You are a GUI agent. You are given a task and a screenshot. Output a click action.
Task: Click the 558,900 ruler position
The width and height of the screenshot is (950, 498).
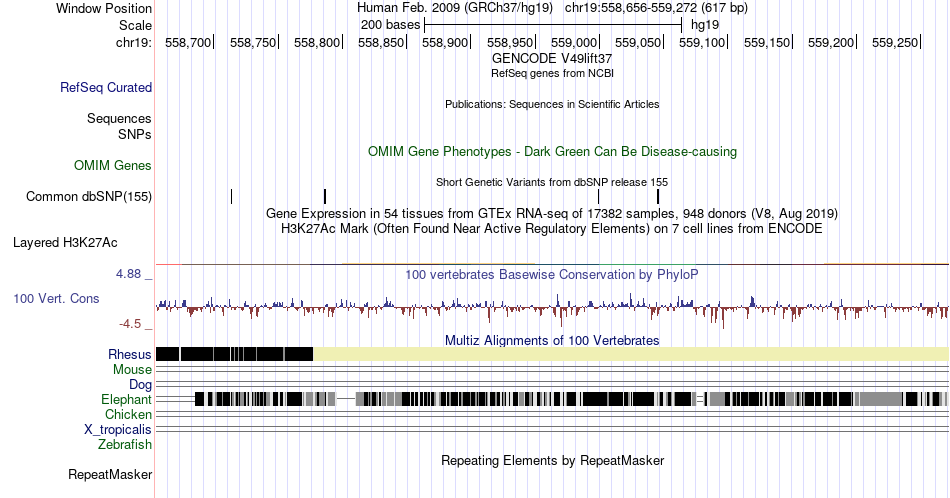point(445,42)
